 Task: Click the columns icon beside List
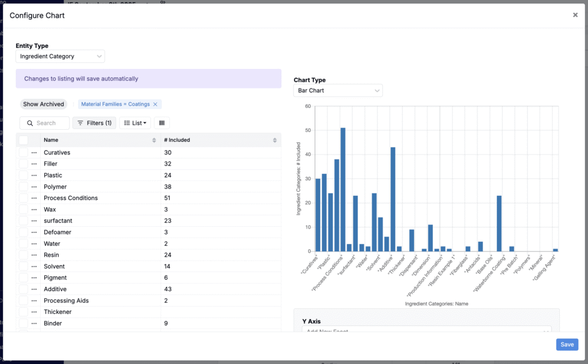point(161,123)
